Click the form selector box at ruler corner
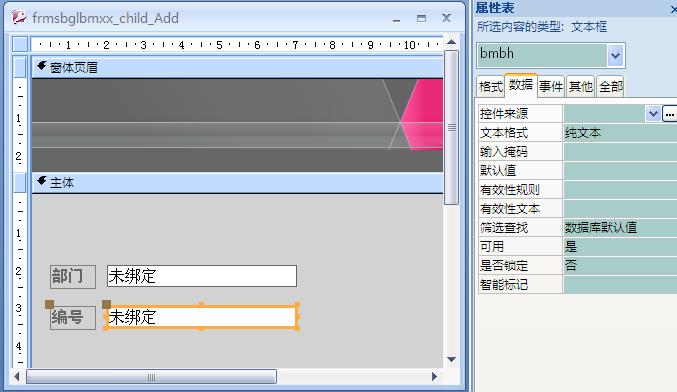 20,44
